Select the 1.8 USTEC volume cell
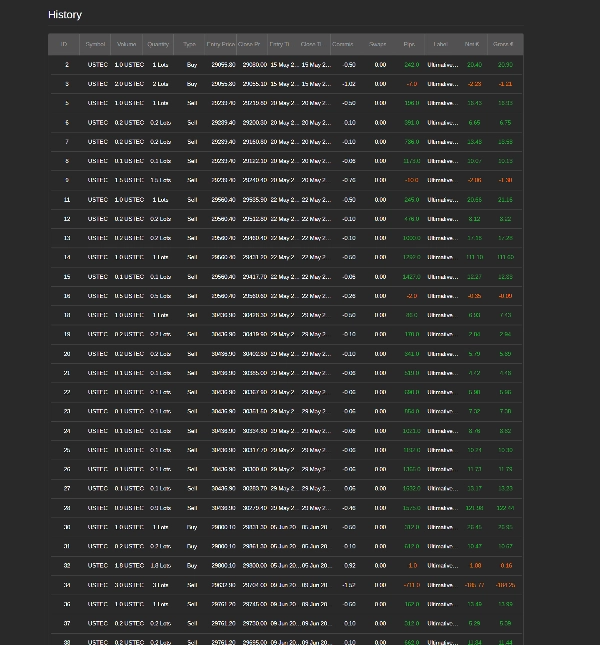 [129, 566]
